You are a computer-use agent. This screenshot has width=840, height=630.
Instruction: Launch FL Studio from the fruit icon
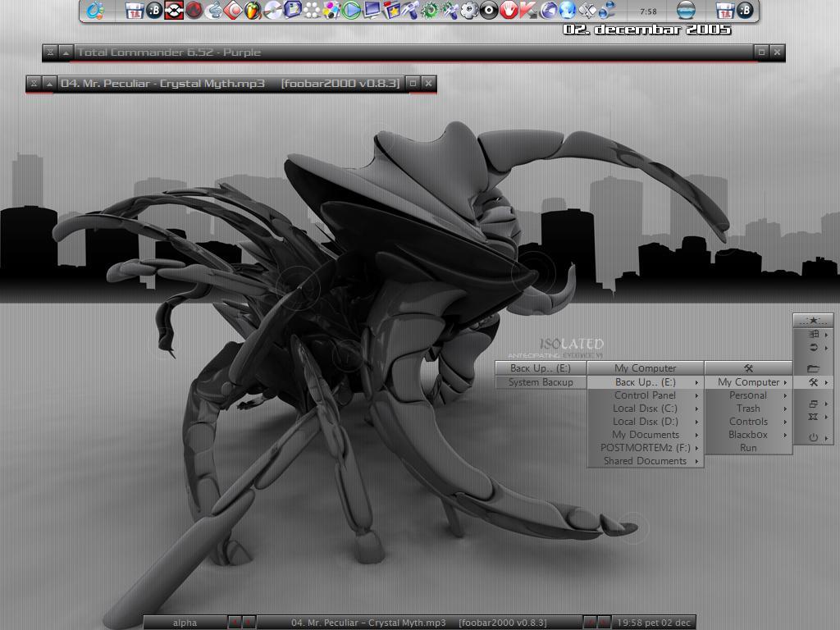pyautogui.click(x=253, y=10)
